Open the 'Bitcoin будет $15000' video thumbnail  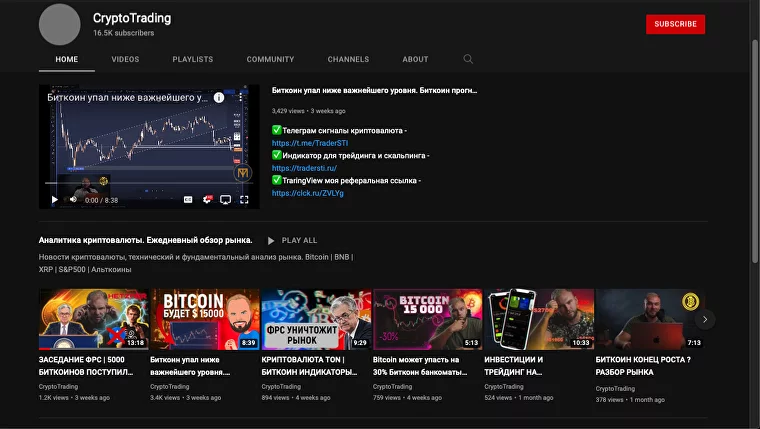(x=204, y=319)
